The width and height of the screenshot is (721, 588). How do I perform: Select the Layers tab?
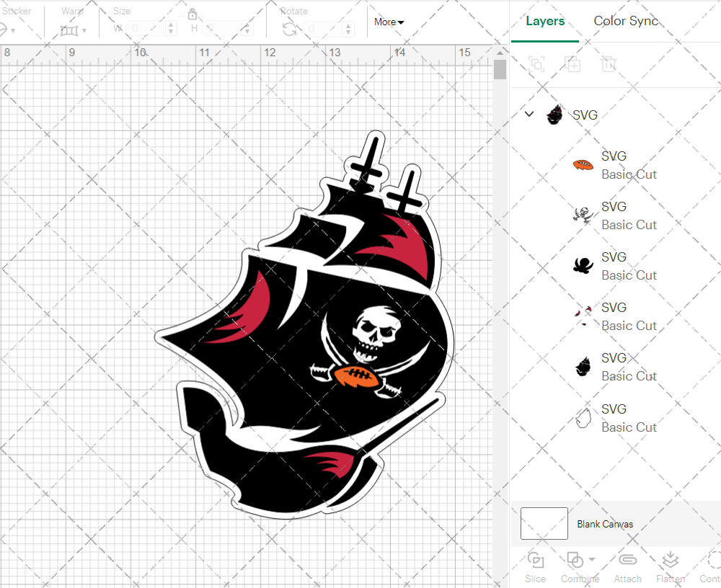[x=545, y=21]
